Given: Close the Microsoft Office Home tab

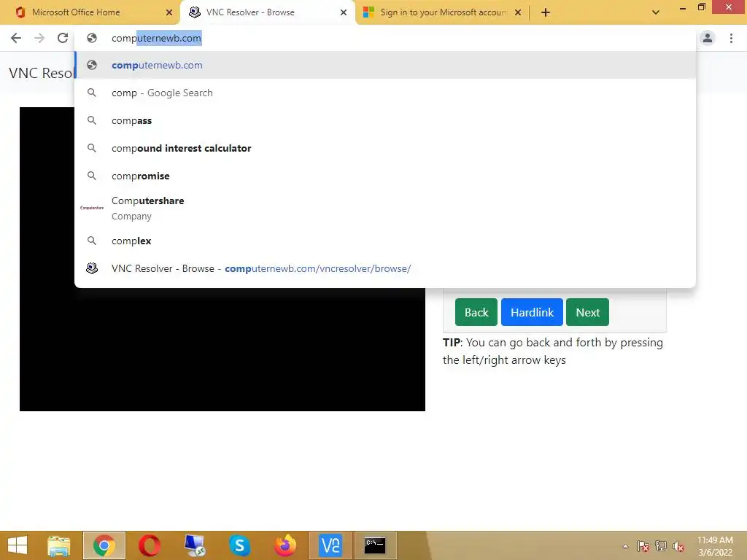Looking at the screenshot, I should [169, 12].
